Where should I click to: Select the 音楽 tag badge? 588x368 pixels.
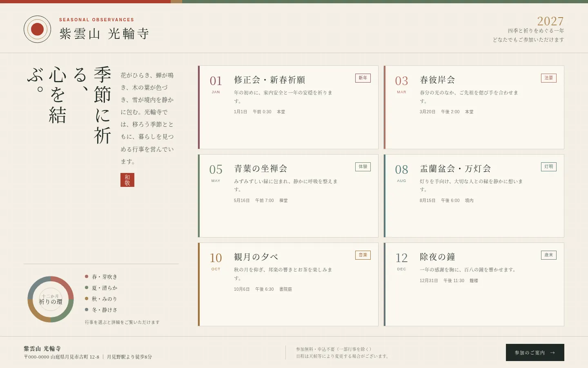(363, 255)
